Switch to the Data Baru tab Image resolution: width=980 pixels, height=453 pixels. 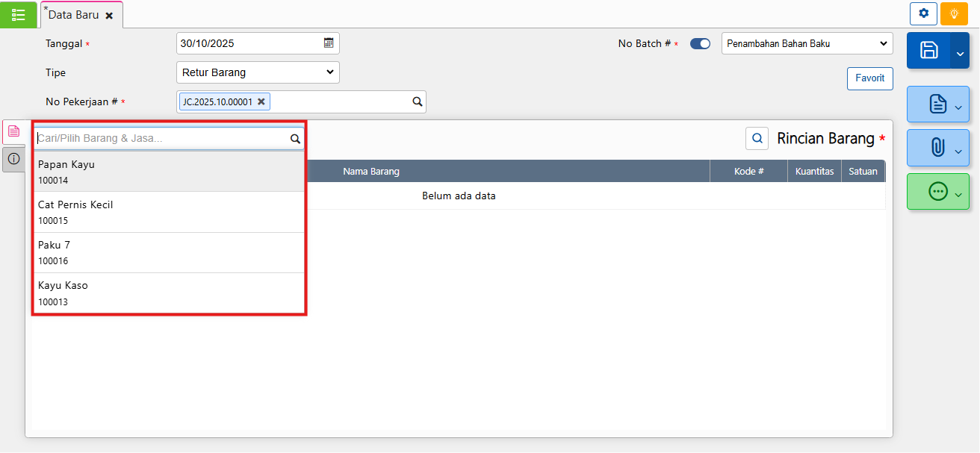[x=73, y=15]
